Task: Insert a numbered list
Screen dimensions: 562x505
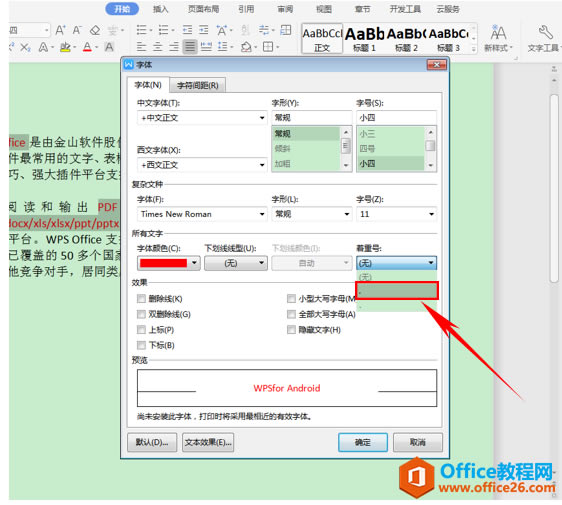Action: pyautogui.click(x=163, y=30)
